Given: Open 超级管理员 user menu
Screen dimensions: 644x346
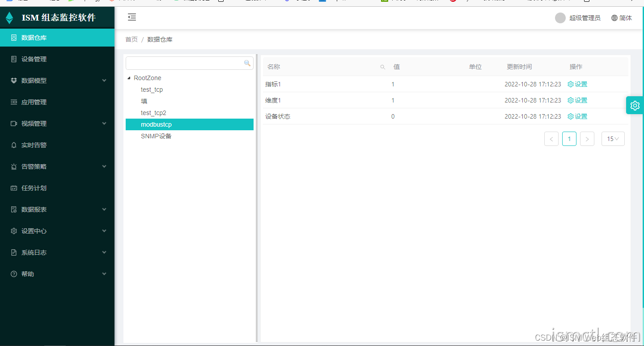Looking at the screenshot, I should click(585, 18).
